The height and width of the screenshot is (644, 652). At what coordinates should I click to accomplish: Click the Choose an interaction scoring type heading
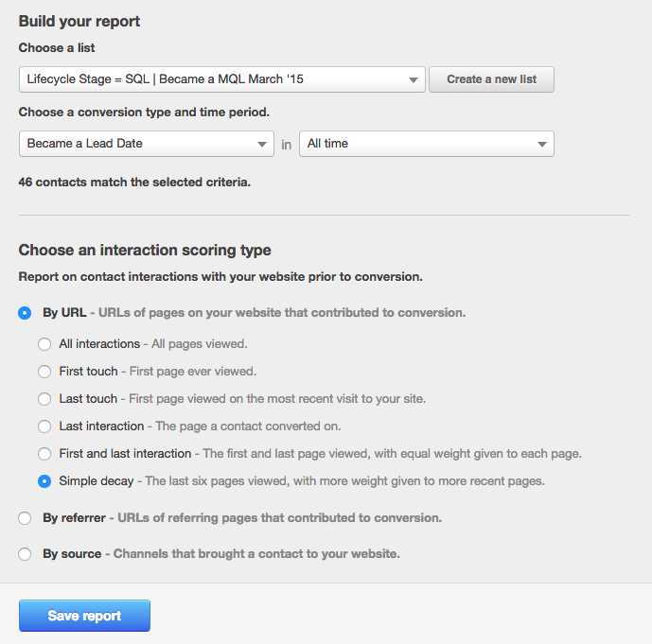click(x=145, y=251)
